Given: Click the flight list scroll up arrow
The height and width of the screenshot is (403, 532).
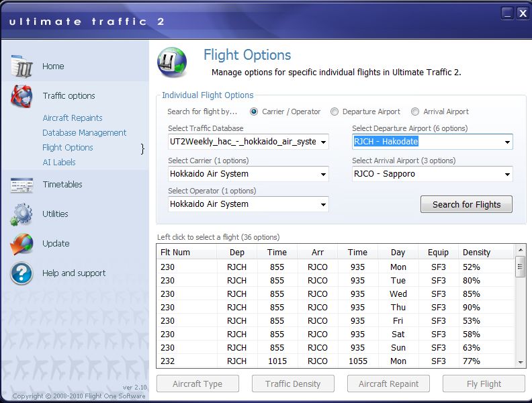Looking at the screenshot, I should click(x=521, y=250).
